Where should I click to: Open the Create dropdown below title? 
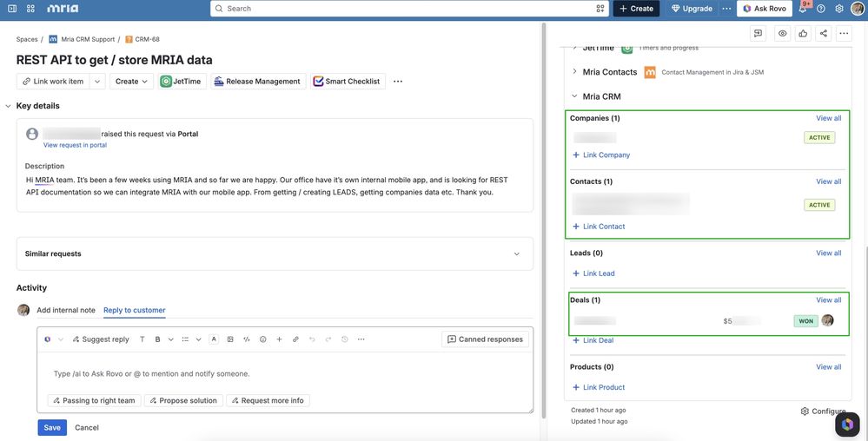point(131,82)
